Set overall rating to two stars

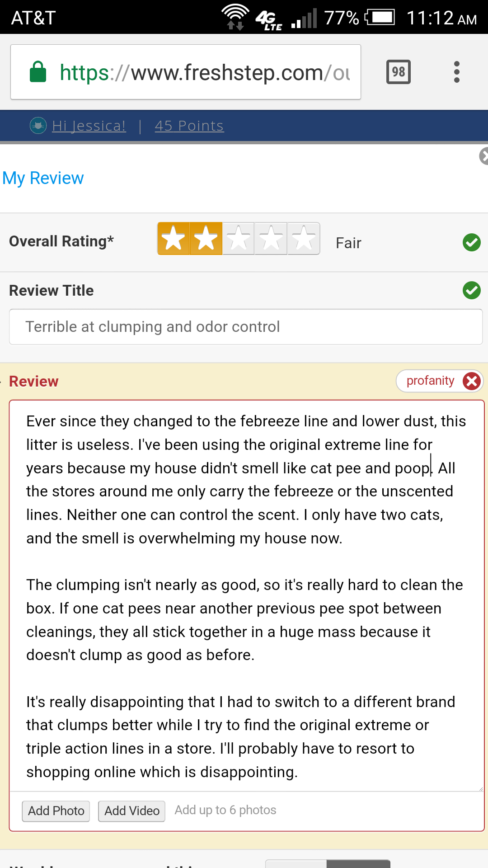(206, 239)
